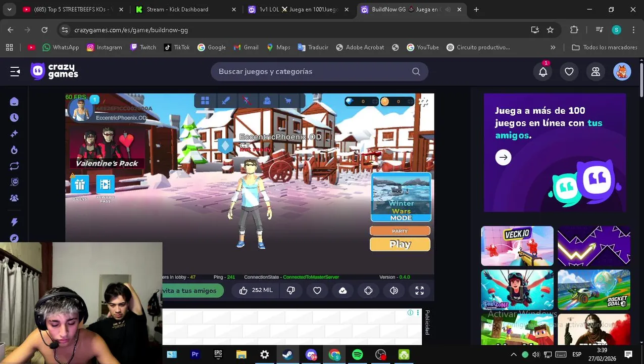Open updated games loop-arrows sidebar icon
Screen dimensions: 644x364
pos(14,166)
